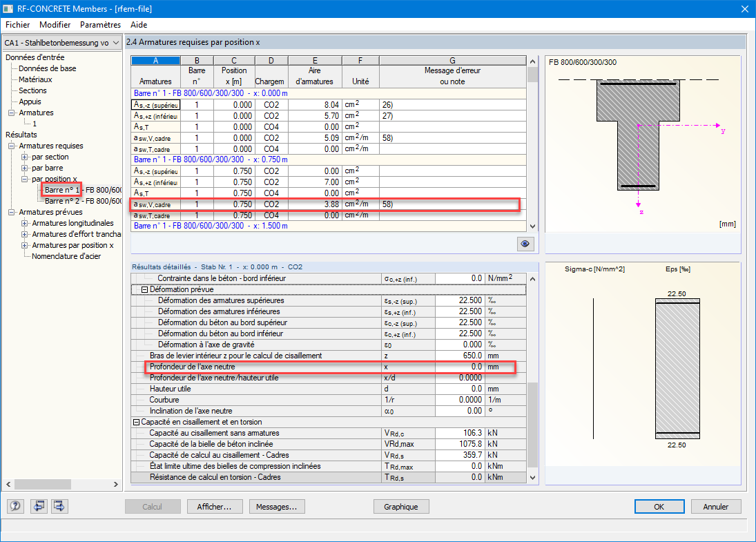Select the asw,V,cadre row with 3.88
756x542 pixels.
328,204
